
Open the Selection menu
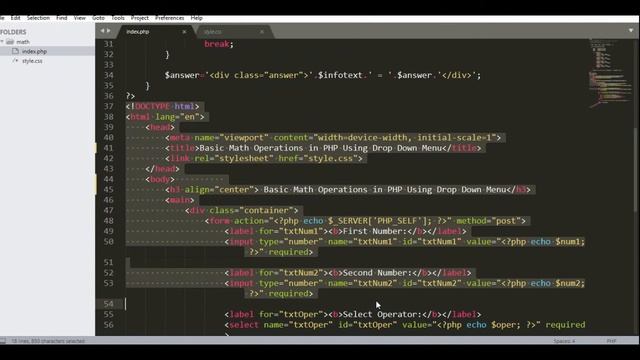[x=38, y=18]
